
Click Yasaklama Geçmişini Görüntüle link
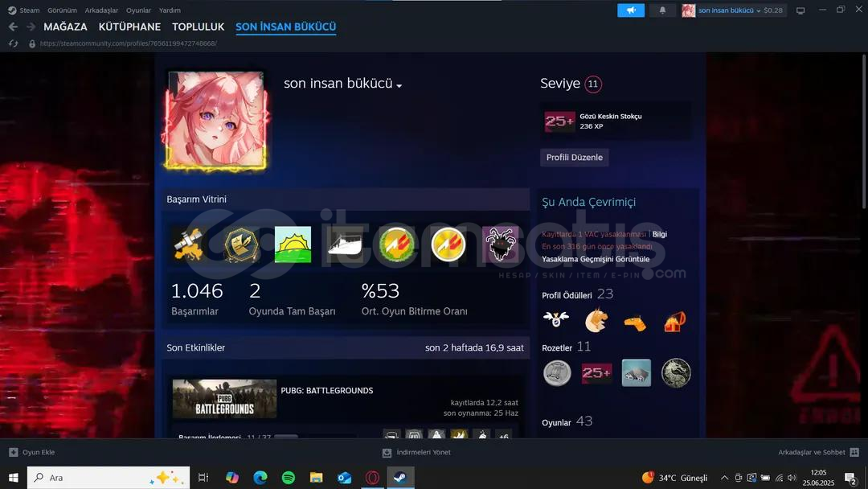pyautogui.click(x=596, y=259)
